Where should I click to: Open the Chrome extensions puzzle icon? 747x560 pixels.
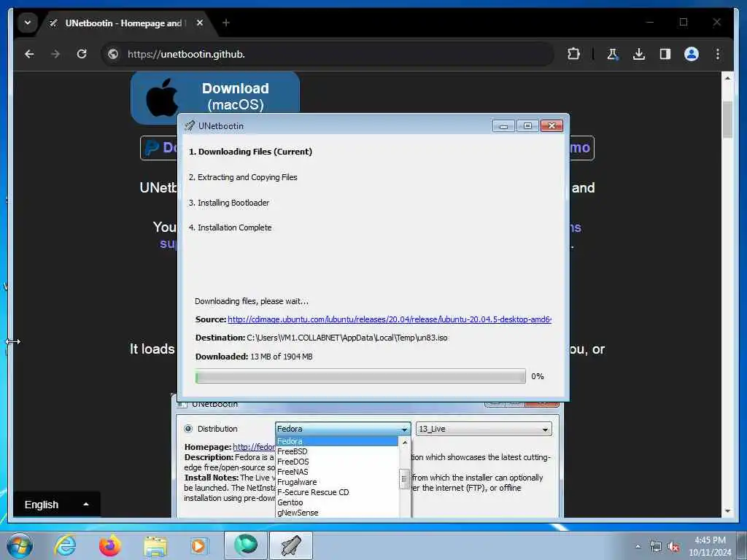coord(573,54)
